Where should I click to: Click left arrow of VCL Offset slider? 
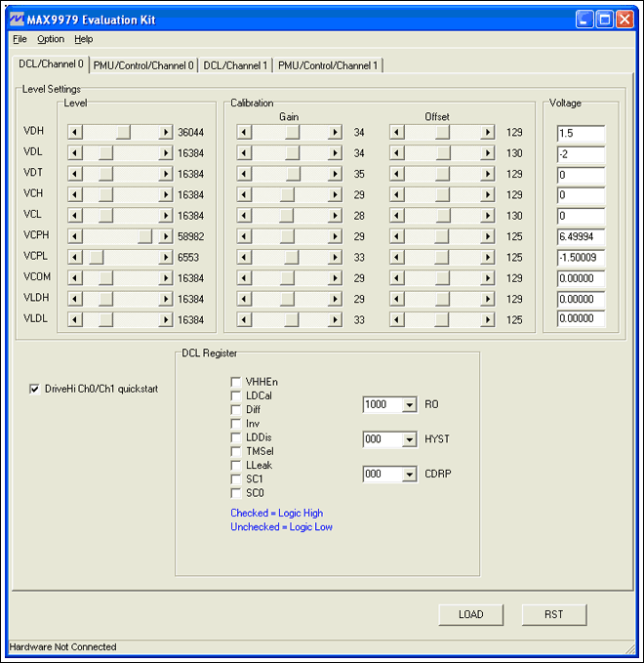tap(396, 215)
